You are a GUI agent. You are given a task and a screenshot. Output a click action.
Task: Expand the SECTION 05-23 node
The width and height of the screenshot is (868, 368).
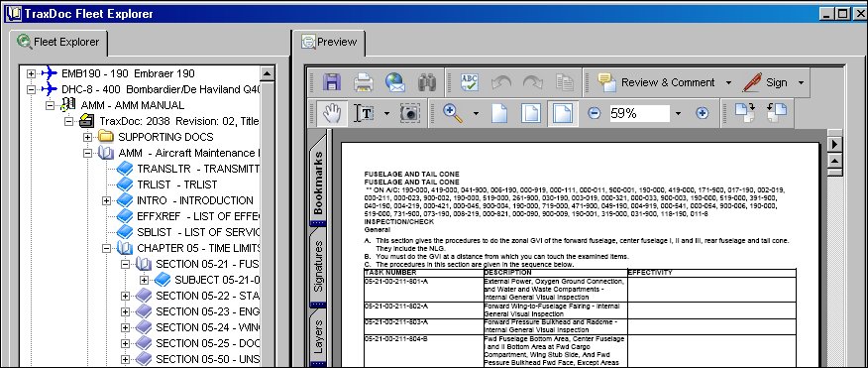125,312
